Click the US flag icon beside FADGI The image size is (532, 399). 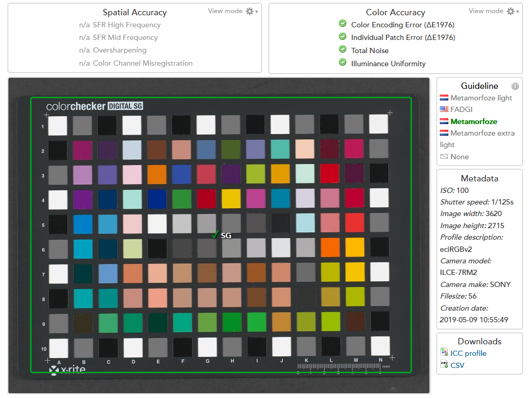[x=444, y=109]
